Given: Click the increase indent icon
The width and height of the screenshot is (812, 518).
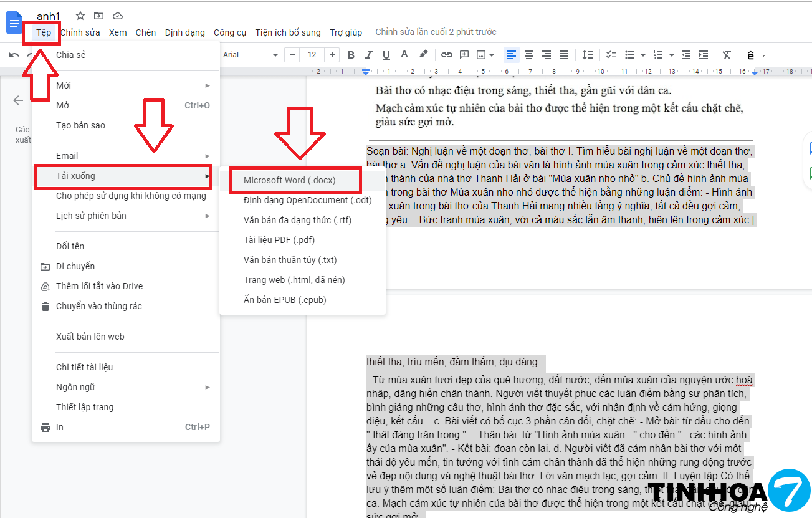Looking at the screenshot, I should [x=704, y=55].
